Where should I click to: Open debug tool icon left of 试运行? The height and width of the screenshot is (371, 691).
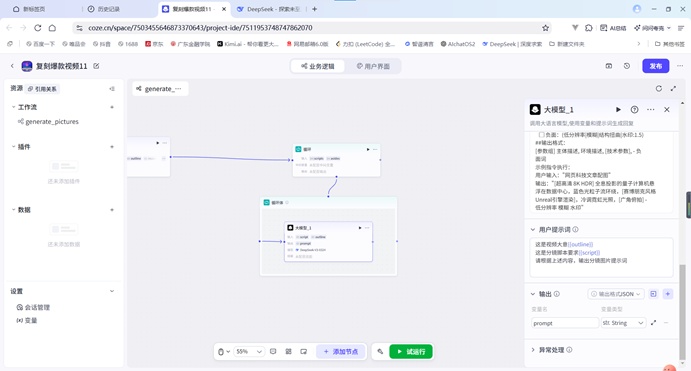click(380, 352)
